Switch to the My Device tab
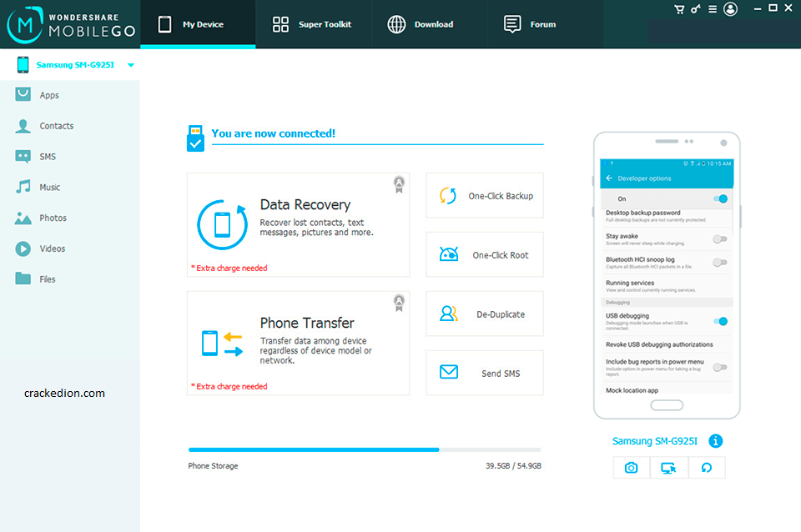Viewport: 801px width, 532px height. click(x=198, y=24)
